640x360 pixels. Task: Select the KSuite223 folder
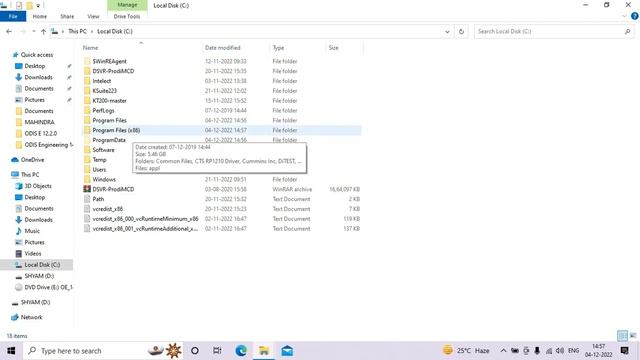click(x=104, y=91)
